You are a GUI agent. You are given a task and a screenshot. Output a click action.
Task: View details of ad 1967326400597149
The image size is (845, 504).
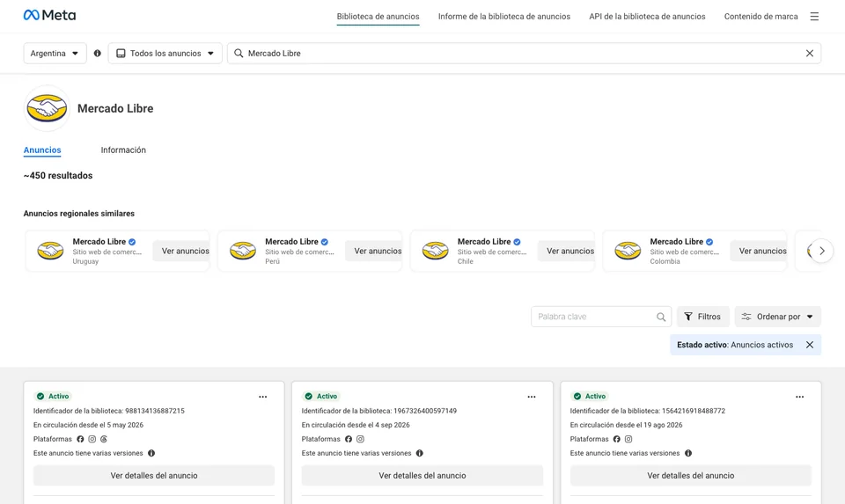pyautogui.click(x=422, y=476)
